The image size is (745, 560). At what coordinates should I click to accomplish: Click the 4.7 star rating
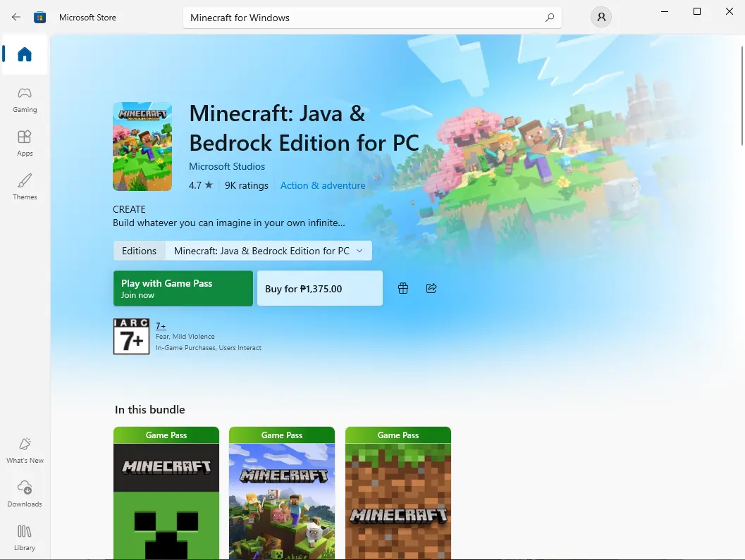pyautogui.click(x=200, y=185)
